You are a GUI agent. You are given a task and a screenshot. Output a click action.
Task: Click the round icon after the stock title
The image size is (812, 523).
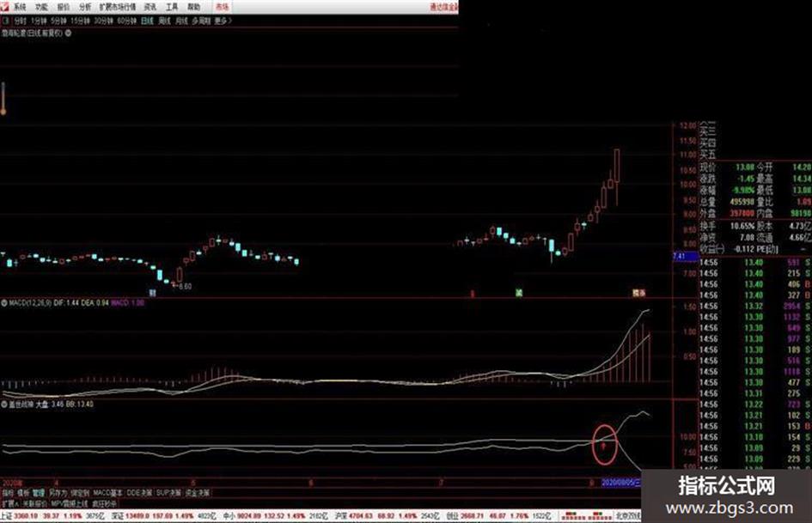tap(69, 33)
